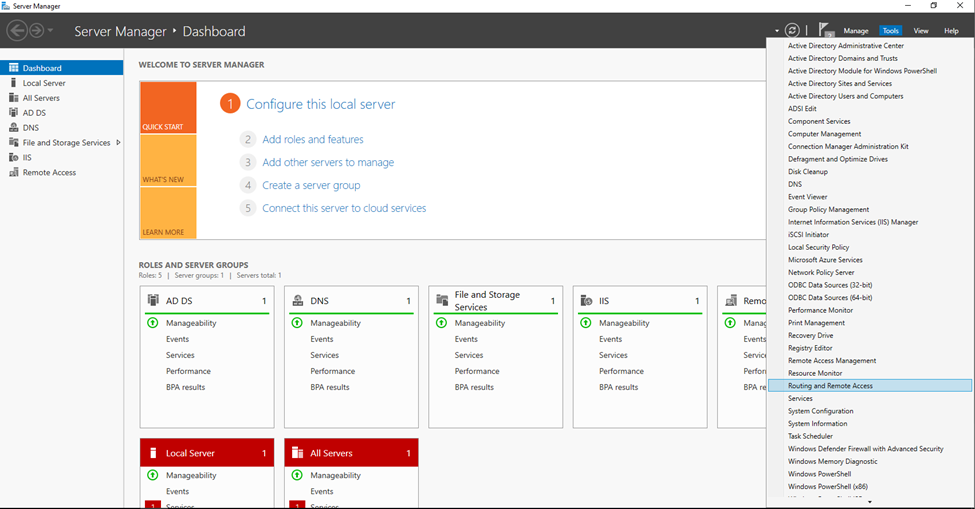This screenshot has height=509, width=975.
Task: Click Create a server group
Action: (x=311, y=185)
